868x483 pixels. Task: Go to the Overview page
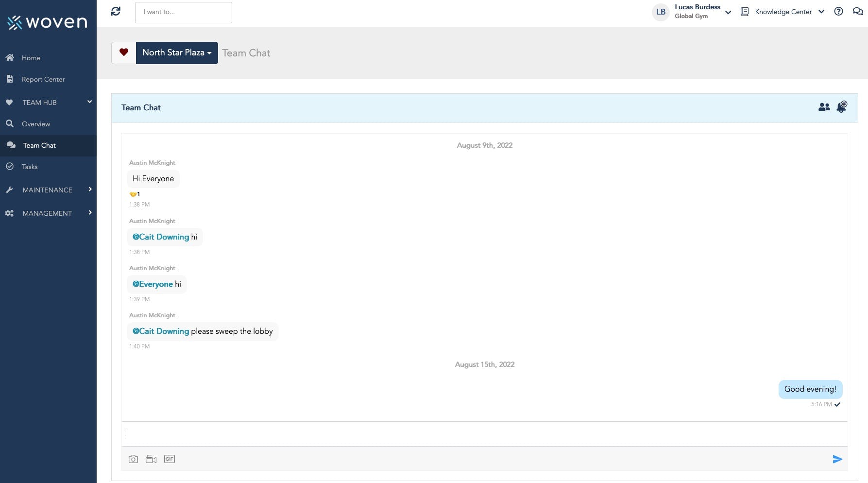pyautogui.click(x=36, y=124)
